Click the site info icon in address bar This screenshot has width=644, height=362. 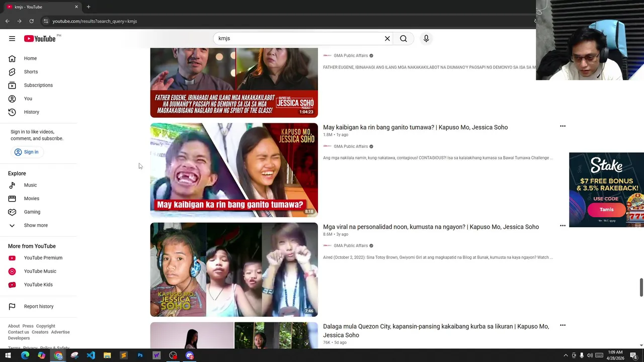45,21
